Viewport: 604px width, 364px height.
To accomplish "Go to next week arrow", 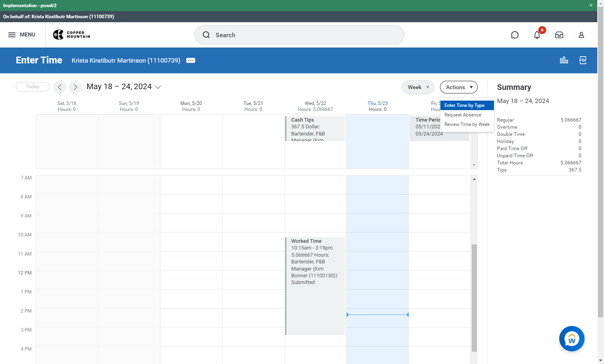I will pos(75,87).
